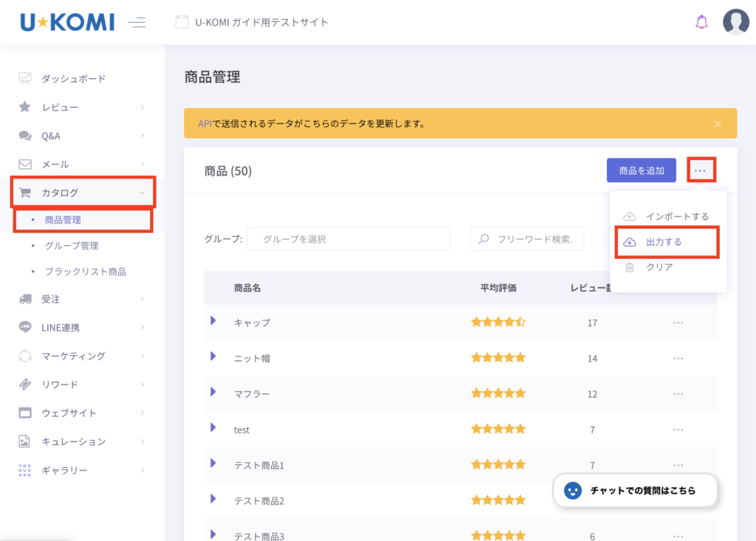Click the LINE連携 icon in sidebar
This screenshot has width=756, height=541.
click(x=25, y=327)
